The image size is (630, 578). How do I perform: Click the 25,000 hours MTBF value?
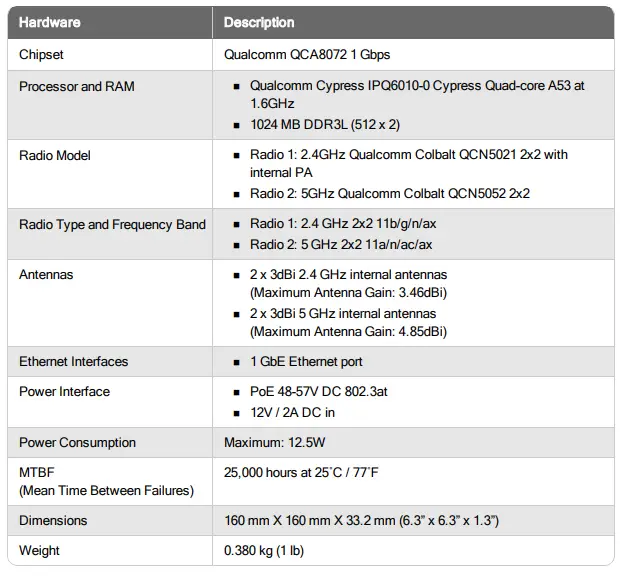(315, 470)
